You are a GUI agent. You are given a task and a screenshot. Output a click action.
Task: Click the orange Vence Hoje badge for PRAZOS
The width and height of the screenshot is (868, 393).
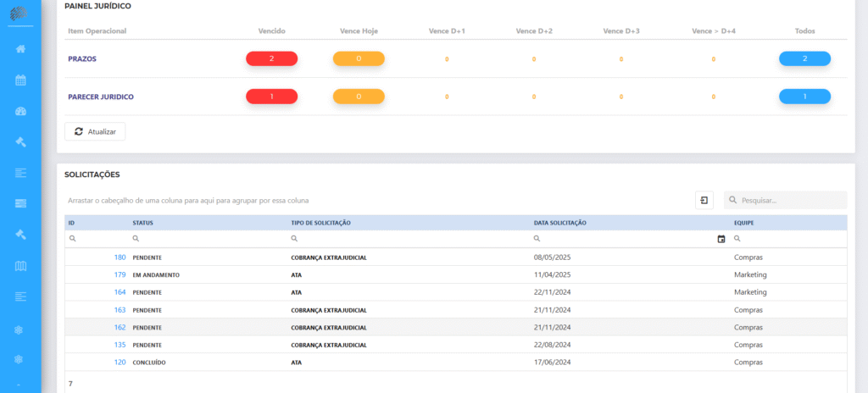pos(359,58)
